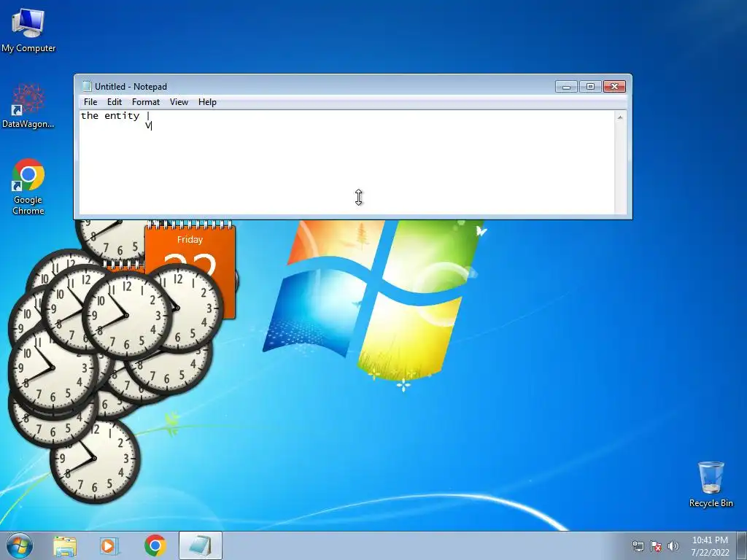Open the network status tray icon
This screenshot has width=747, height=560.
point(638,546)
